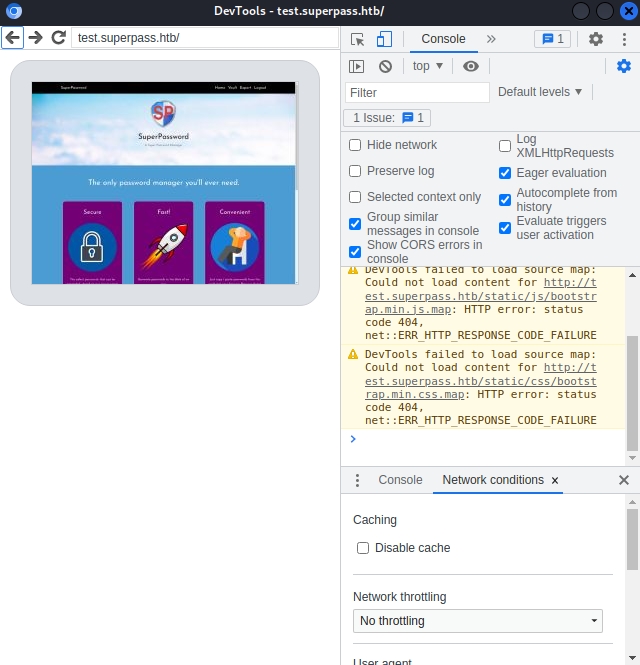Create a live expression with eye icon
This screenshot has width=640, height=665.
(x=471, y=66)
